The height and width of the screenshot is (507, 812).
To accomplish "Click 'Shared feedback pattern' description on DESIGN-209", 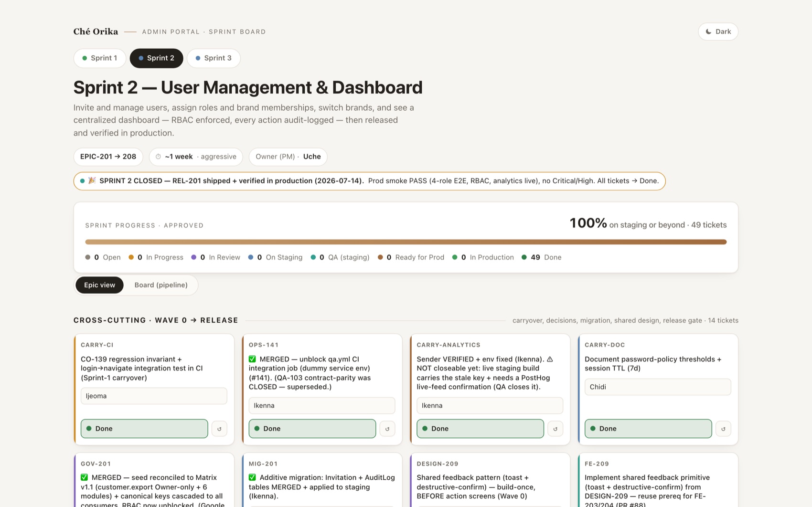I will pyautogui.click(x=476, y=487).
